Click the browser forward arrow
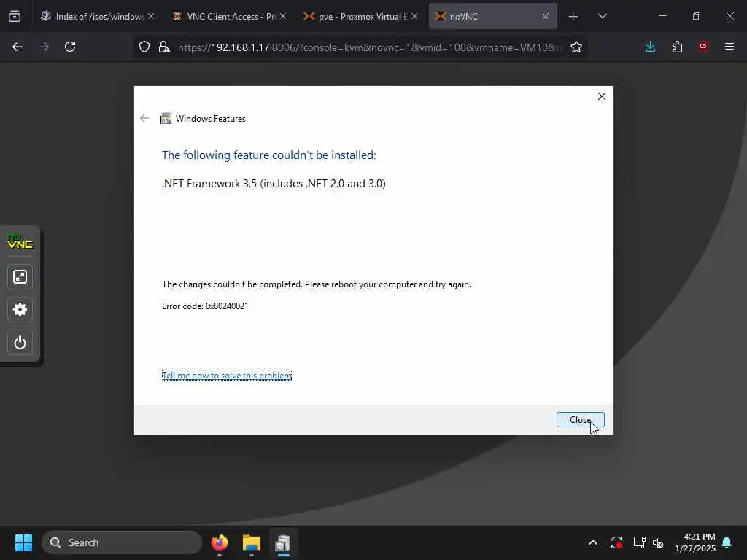 [44, 47]
